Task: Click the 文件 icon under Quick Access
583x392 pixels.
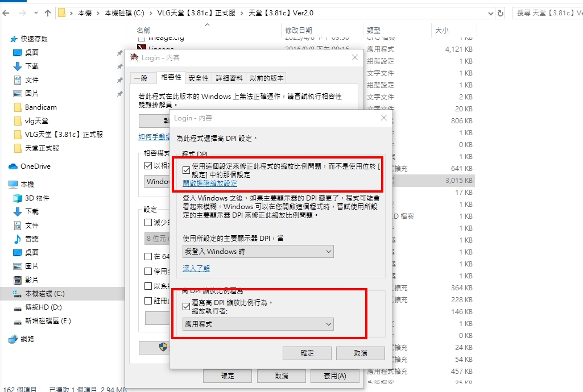Action: click(18, 80)
